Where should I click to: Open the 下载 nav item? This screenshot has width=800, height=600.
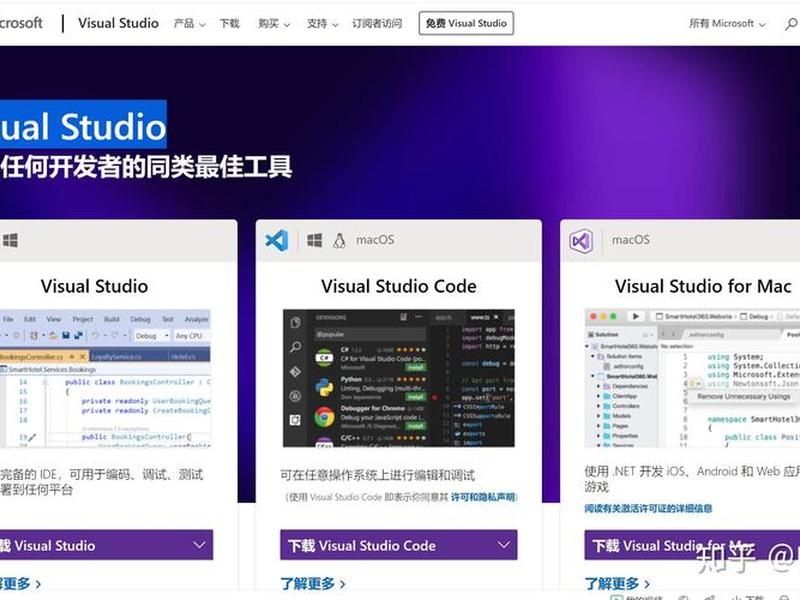click(229, 23)
